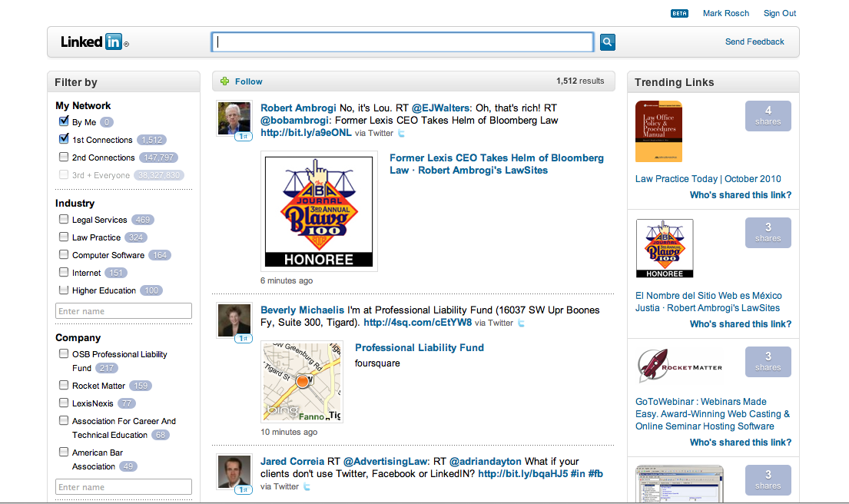This screenshot has height=504, width=849.
Task: Open Jared Correia's profile photo
Action: [234, 471]
